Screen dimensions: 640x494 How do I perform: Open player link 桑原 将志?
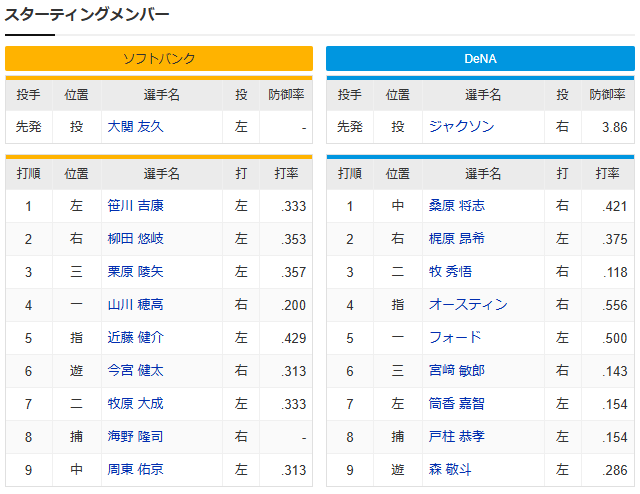coord(457,205)
